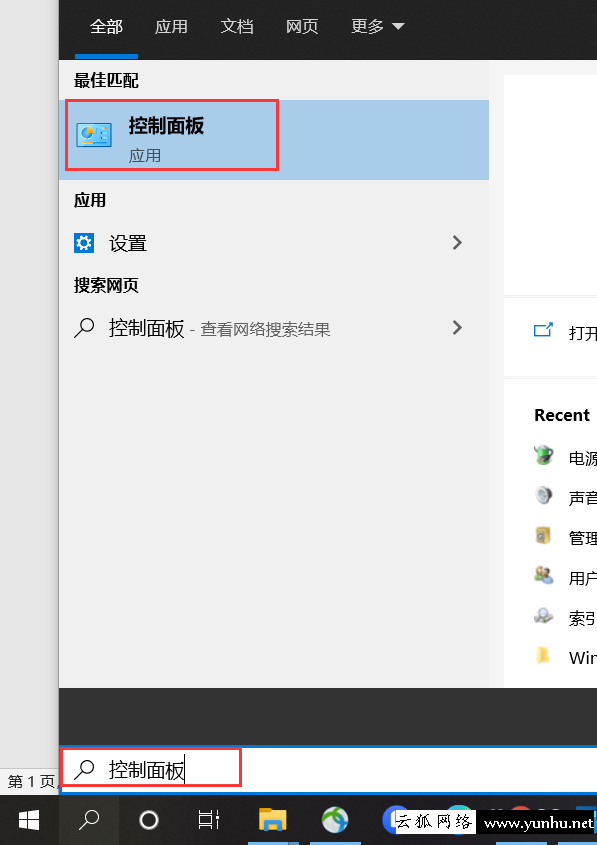Click the taskbar search magnifier icon
The width and height of the screenshot is (597, 845).
pyautogui.click(x=89, y=820)
